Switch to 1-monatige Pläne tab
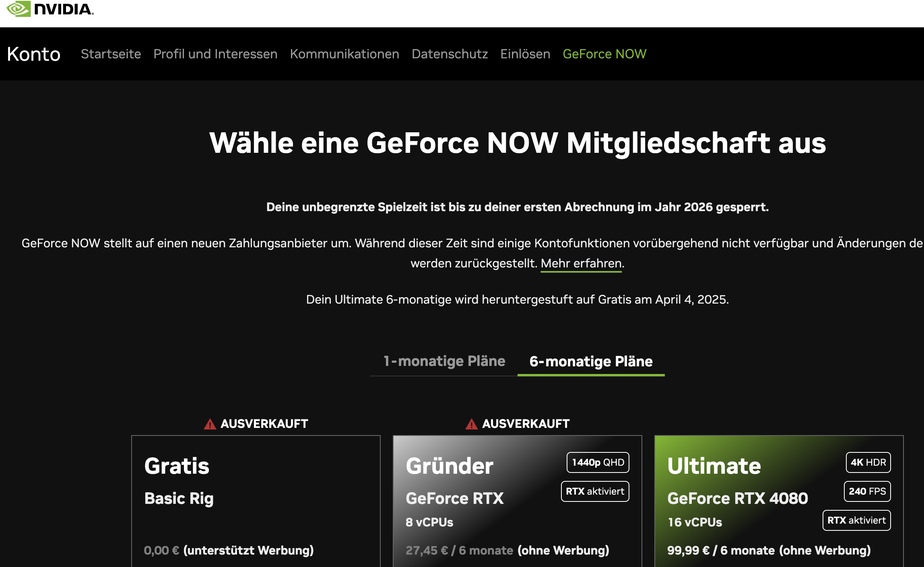The width and height of the screenshot is (924, 567). point(444,361)
